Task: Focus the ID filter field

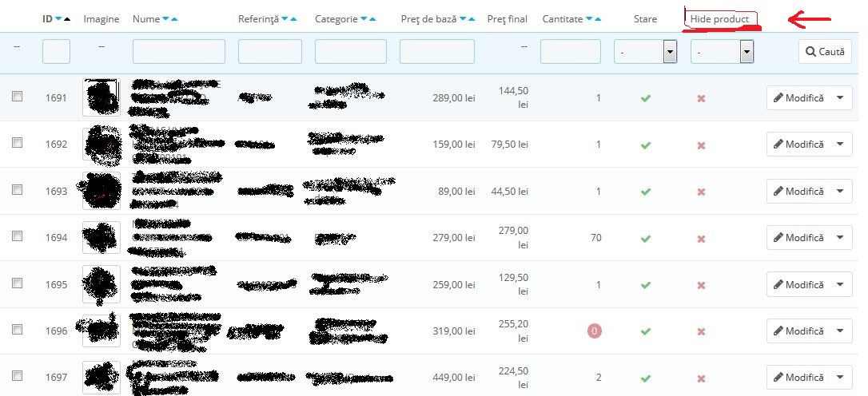Action: (57, 51)
